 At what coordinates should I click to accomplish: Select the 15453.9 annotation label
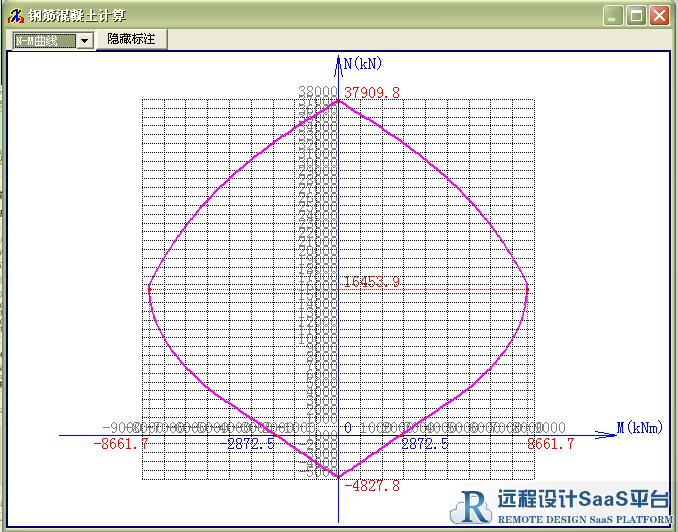coord(372,282)
